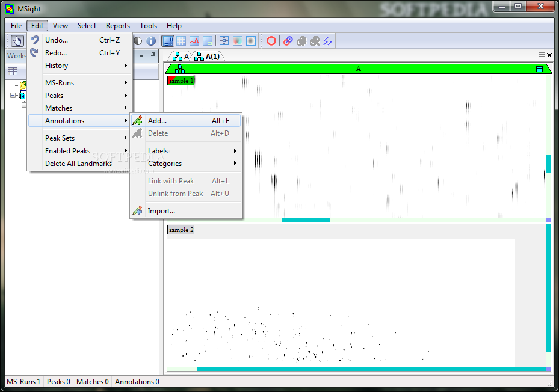Viewport: 559px width, 392px height.
Task: Open the View menu
Action: (x=60, y=26)
